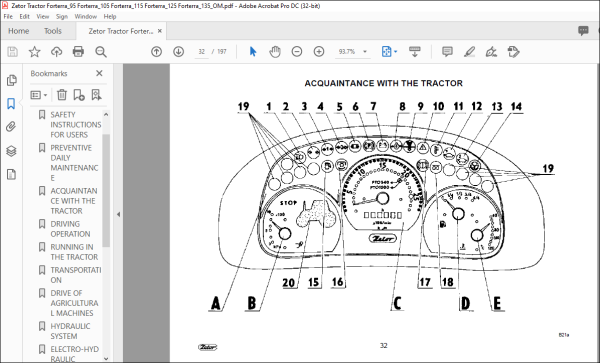Screen dimensions: 600x363
Task: Click the Print file icon
Action: coord(78,52)
